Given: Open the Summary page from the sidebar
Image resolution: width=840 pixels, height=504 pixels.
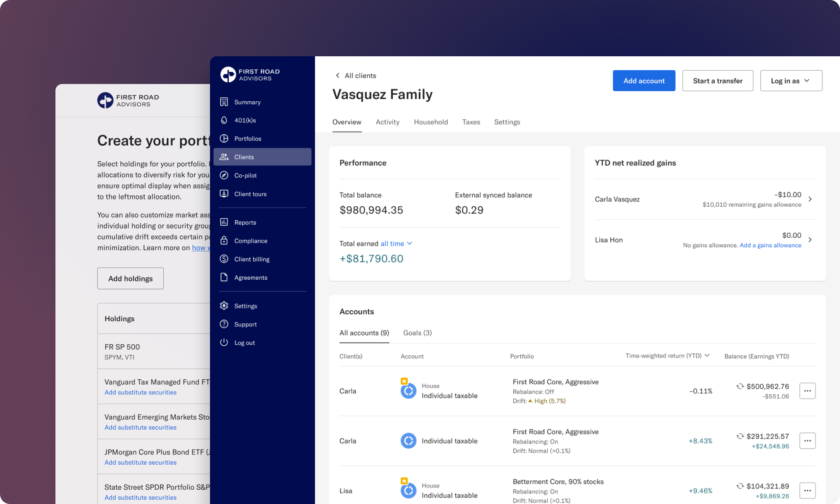Looking at the screenshot, I should pyautogui.click(x=247, y=102).
